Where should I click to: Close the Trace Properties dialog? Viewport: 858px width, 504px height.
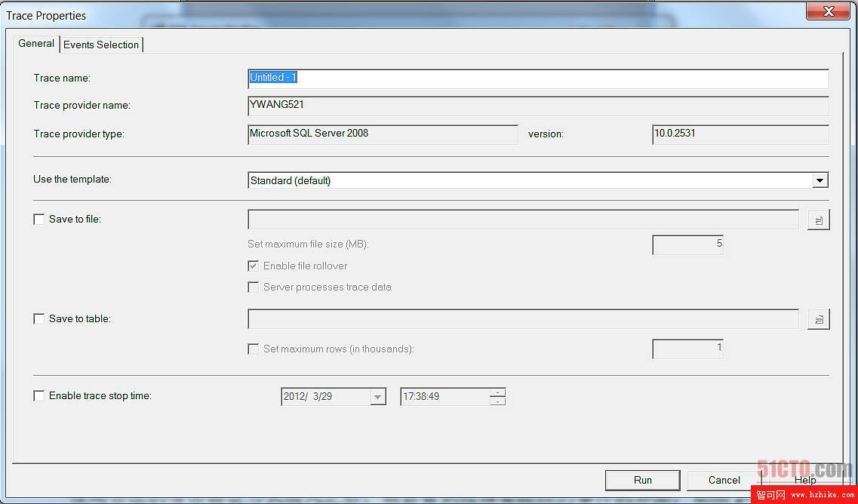(829, 11)
